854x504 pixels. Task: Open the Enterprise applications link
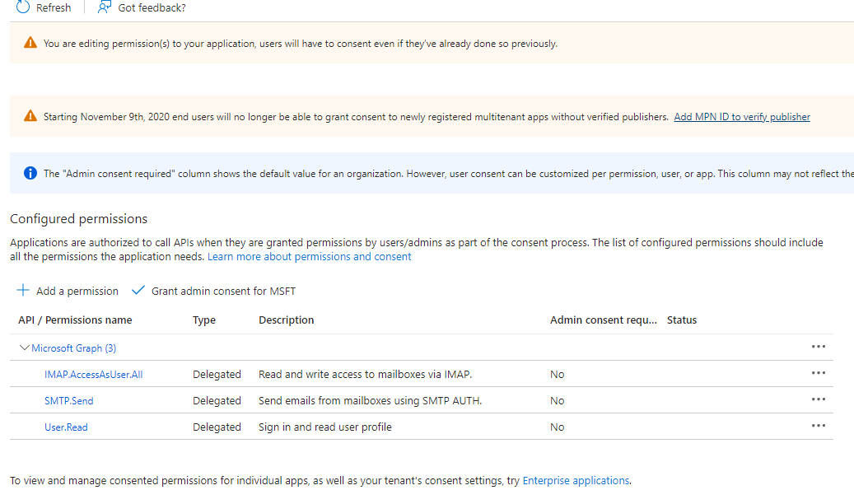tap(576, 481)
